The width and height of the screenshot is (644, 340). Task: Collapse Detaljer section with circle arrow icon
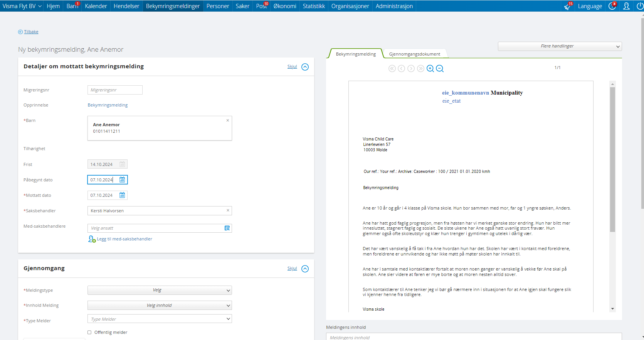pos(305,67)
